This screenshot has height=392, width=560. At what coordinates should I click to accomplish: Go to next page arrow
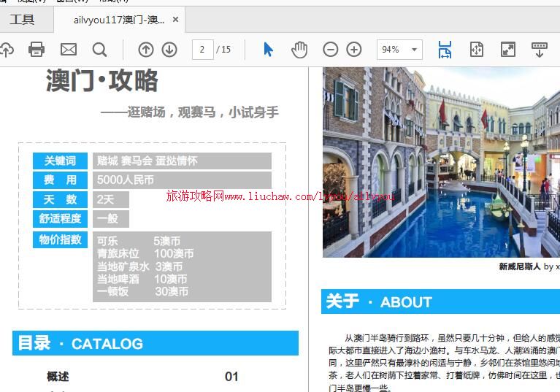(x=169, y=50)
